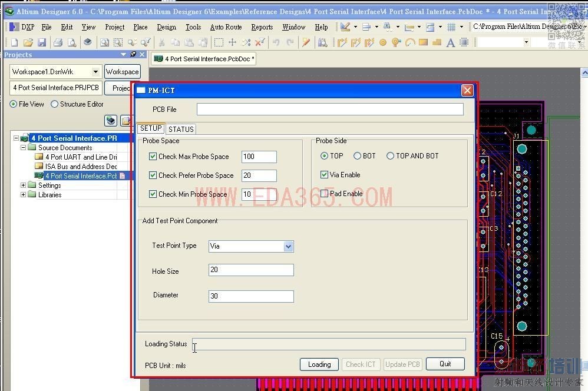The width and height of the screenshot is (588, 391).
Task: Select Structure Editor radio button
Action: (54, 104)
